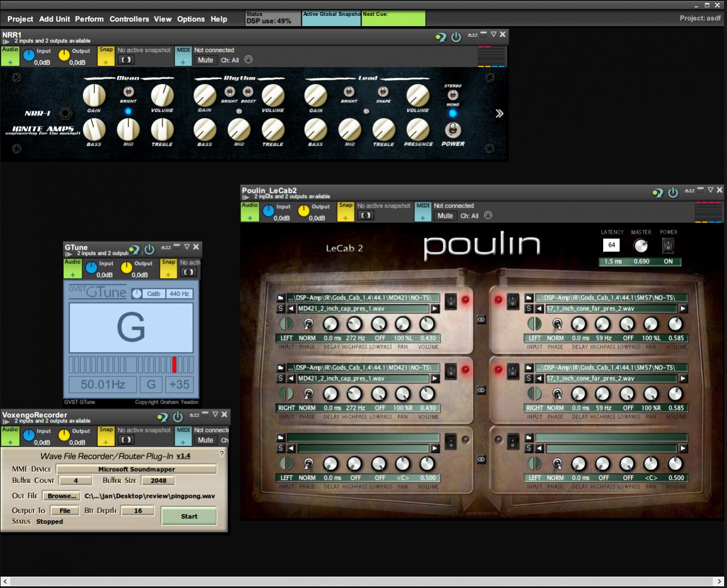Image resolution: width=727 pixels, height=588 pixels.
Task: Toggle the Rhythm channel BRIGHT switch
Action: click(x=230, y=92)
